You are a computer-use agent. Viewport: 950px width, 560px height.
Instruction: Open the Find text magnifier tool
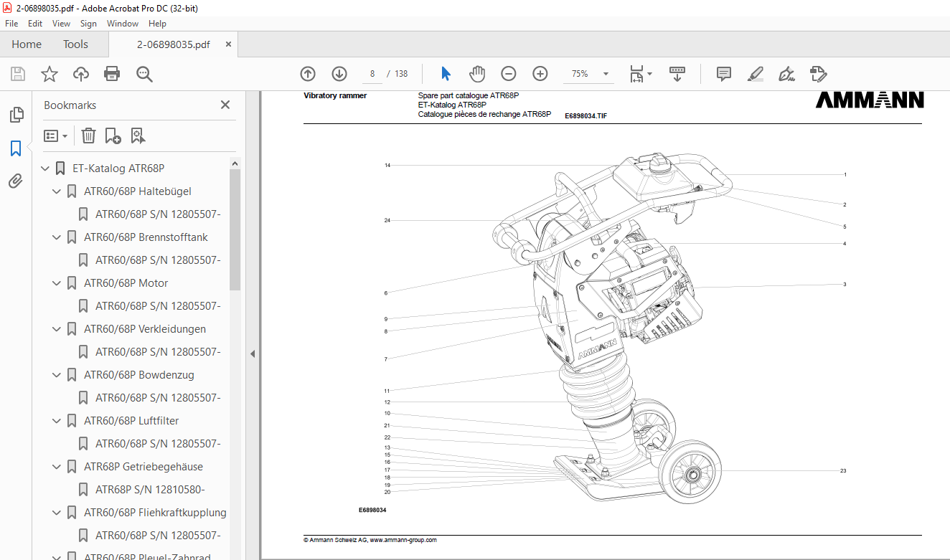coord(144,74)
